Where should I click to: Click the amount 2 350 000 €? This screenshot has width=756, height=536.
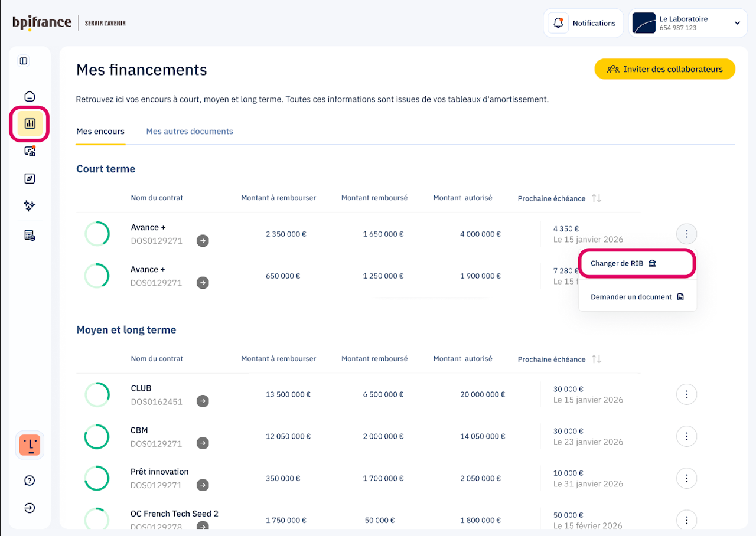coord(286,234)
